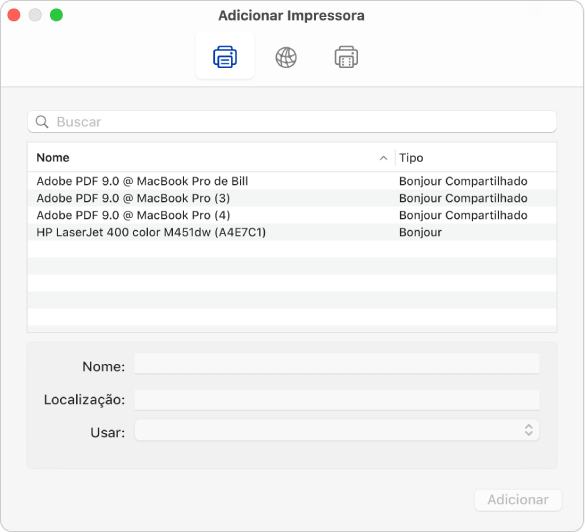Click Bonjour Compartilhado for MacBook Pro (3)
The width and height of the screenshot is (585, 532).
463,198
